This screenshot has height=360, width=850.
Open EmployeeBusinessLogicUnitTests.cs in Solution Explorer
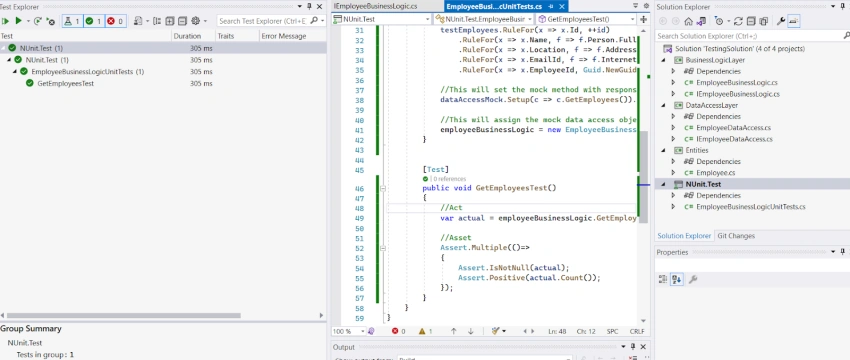point(751,207)
